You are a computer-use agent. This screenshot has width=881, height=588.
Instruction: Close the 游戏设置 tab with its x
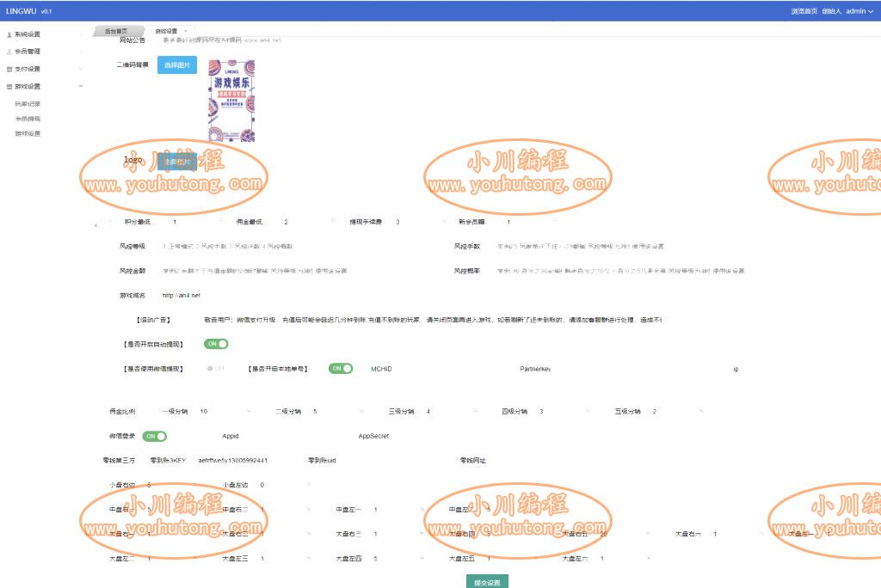tap(186, 31)
